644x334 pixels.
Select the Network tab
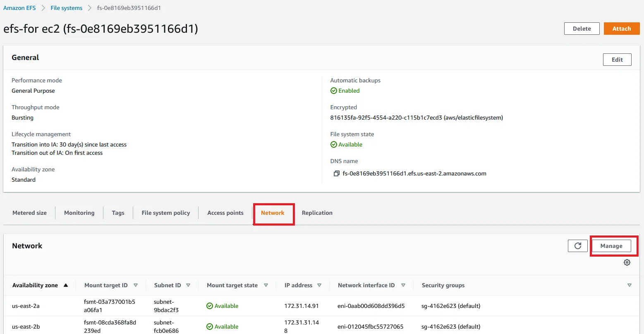point(273,213)
